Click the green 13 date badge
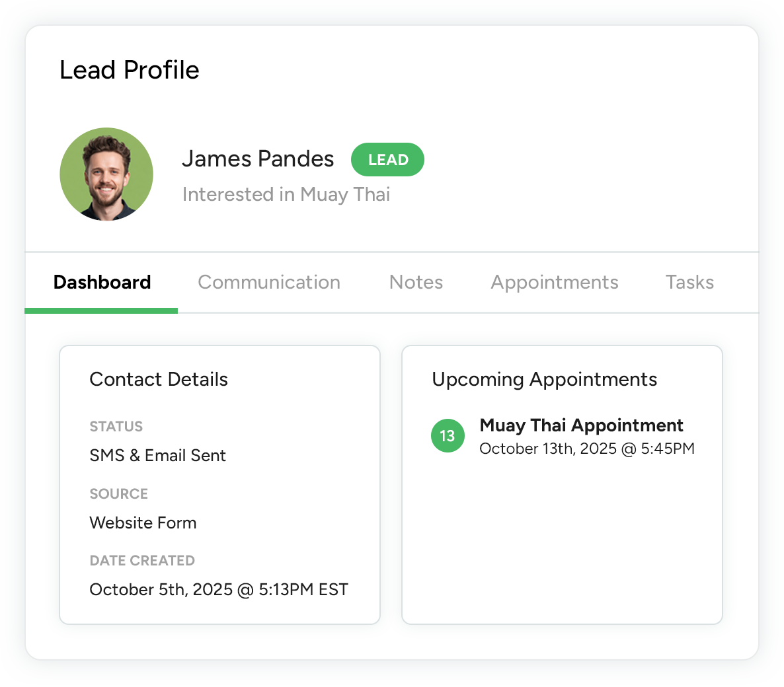Viewport: 784px width, 687px height. click(448, 436)
